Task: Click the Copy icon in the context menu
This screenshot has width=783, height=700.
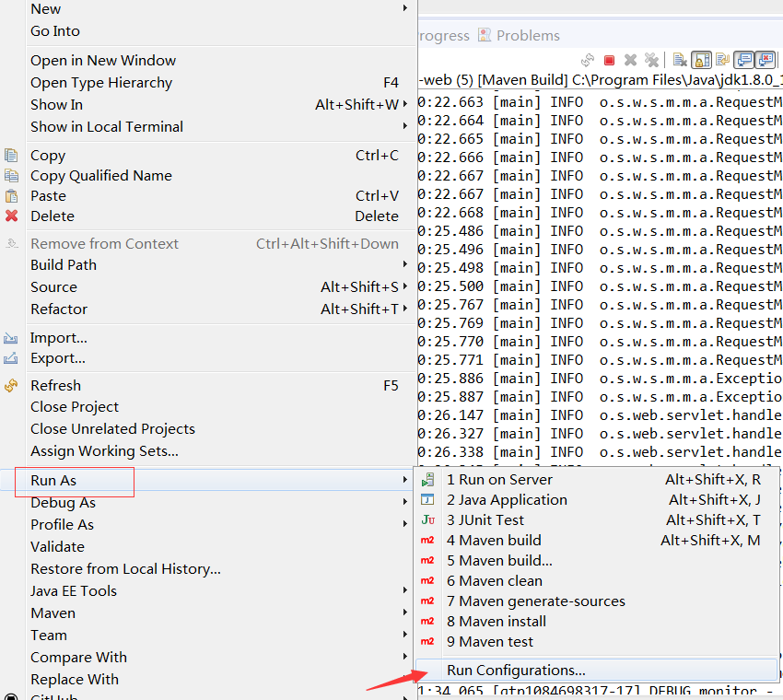Action: click(11, 156)
